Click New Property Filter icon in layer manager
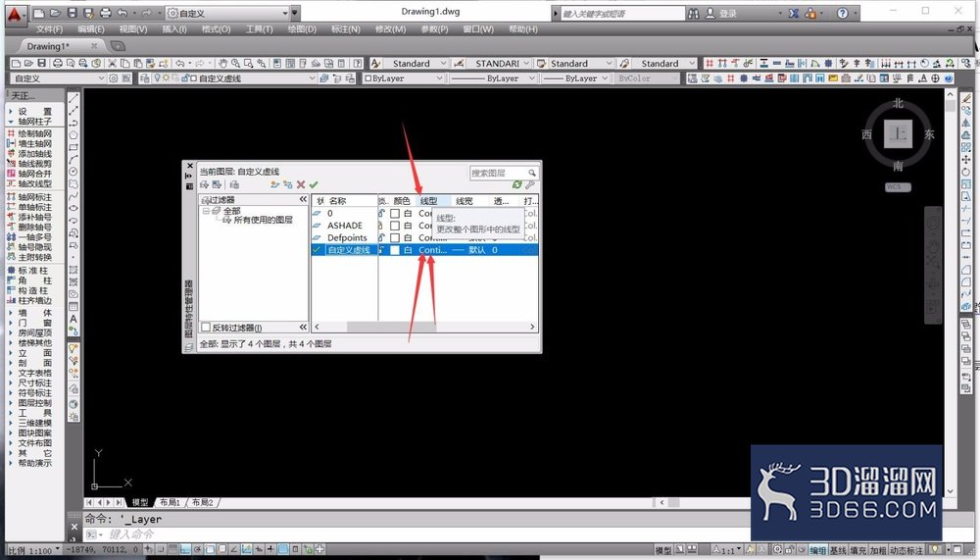Screen dimensions: 980x560 205,184
